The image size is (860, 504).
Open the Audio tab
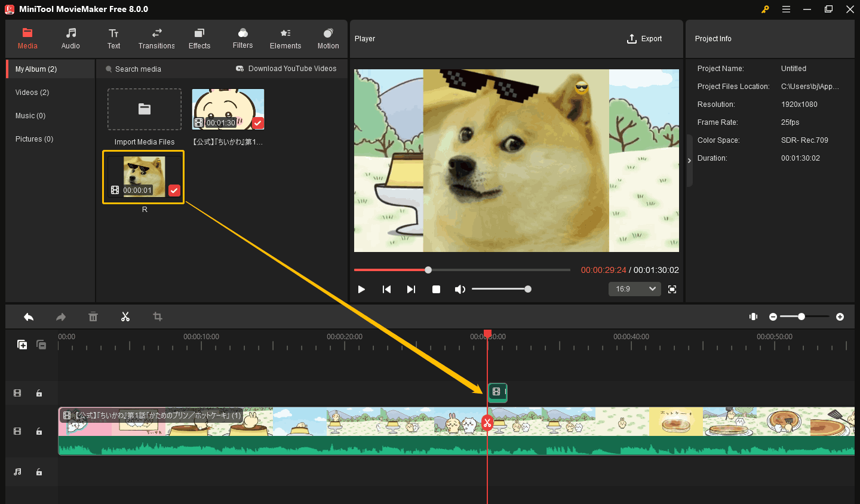pos(70,39)
